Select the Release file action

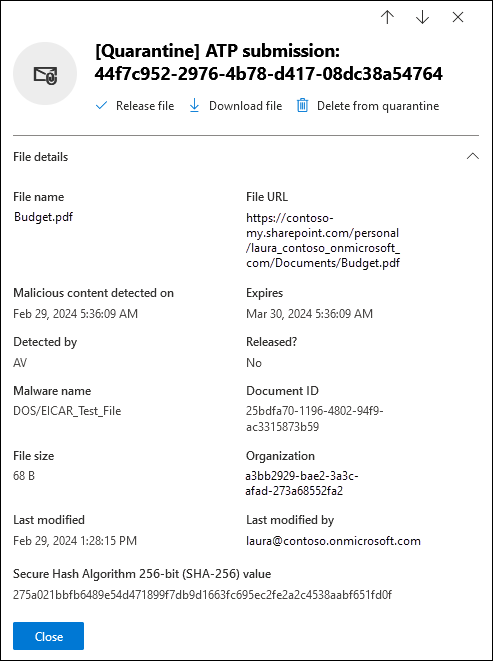pos(135,105)
